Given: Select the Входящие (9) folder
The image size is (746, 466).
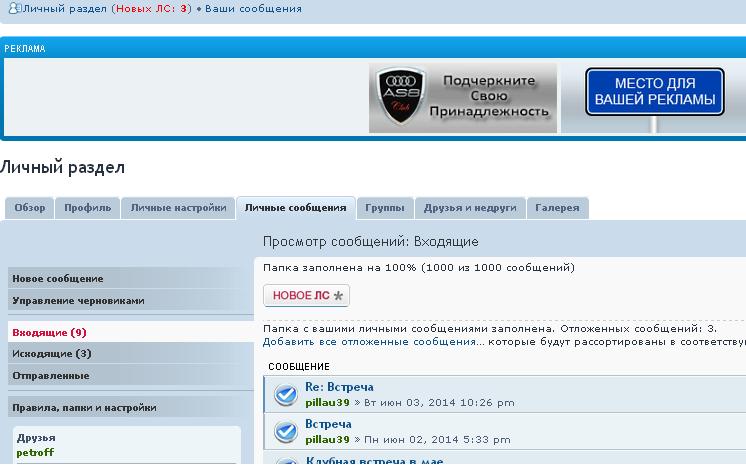Looking at the screenshot, I should 49,332.
